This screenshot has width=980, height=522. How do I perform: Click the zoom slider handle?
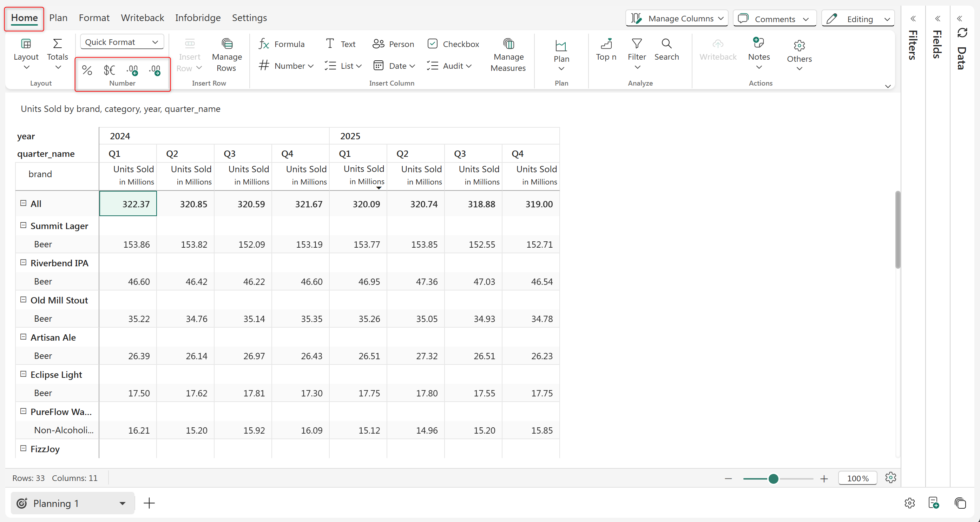tap(773, 479)
